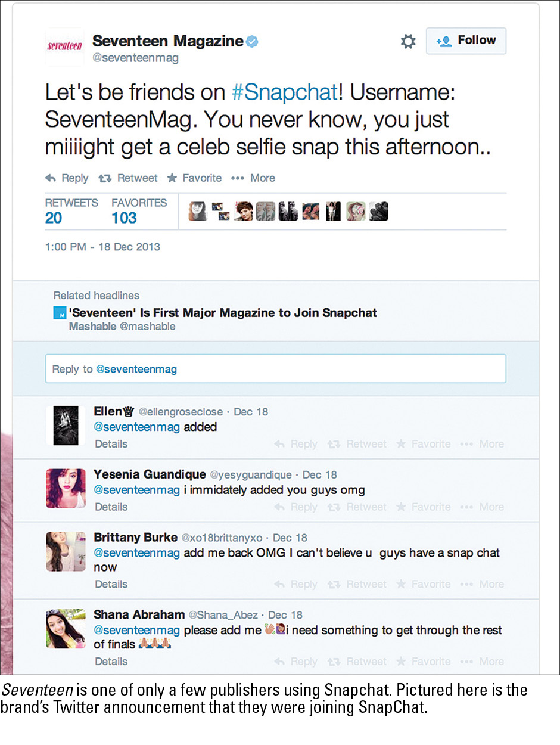Click the Reply to @seventeenmag input field
This screenshot has height=745, width=560.
275,369
